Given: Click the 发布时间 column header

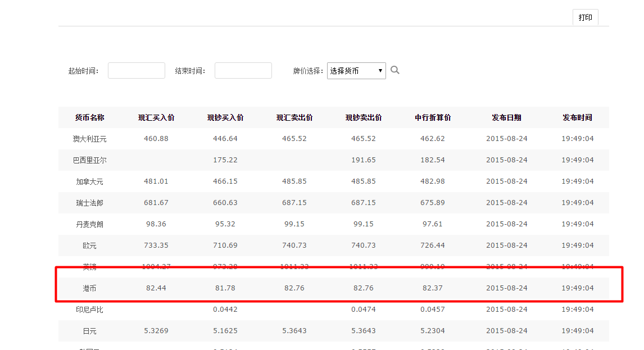Looking at the screenshot, I should [577, 117].
